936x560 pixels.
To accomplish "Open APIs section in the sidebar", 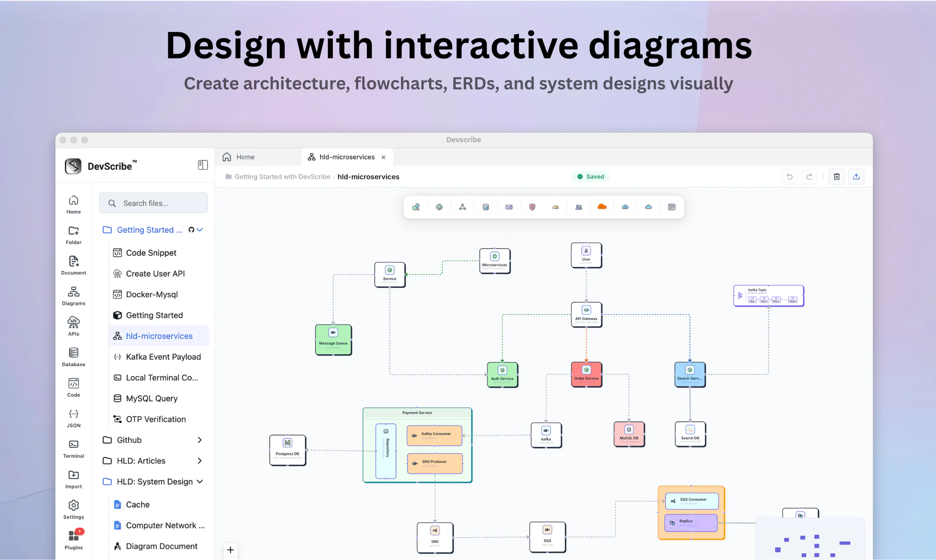I will pos(74,327).
